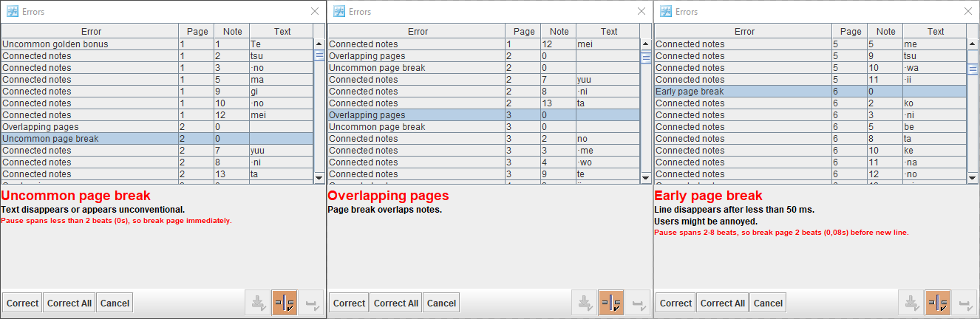
Task: Click scrollbar down arrow in Early page break window
Action: click(973, 176)
